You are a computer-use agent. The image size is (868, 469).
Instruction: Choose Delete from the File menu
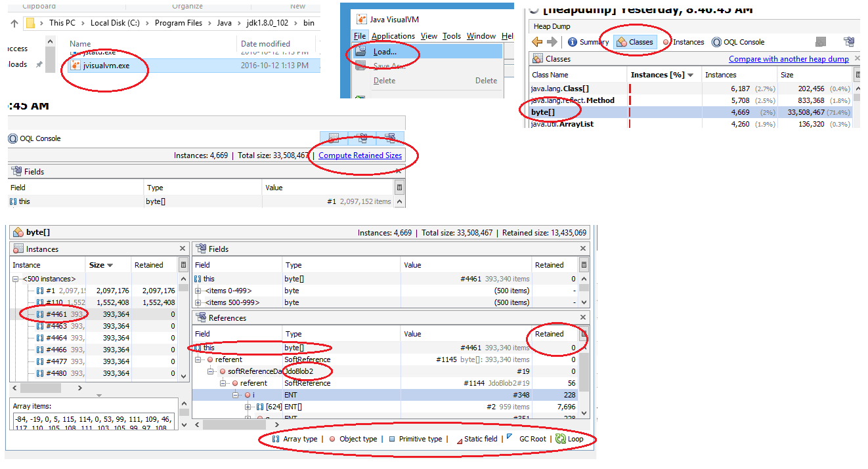coord(427,81)
